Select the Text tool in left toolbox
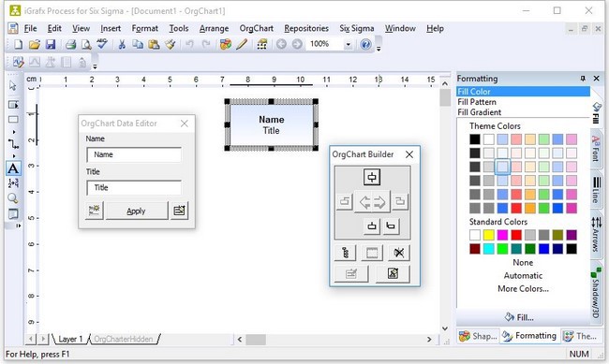The image size is (609, 364). tap(13, 168)
